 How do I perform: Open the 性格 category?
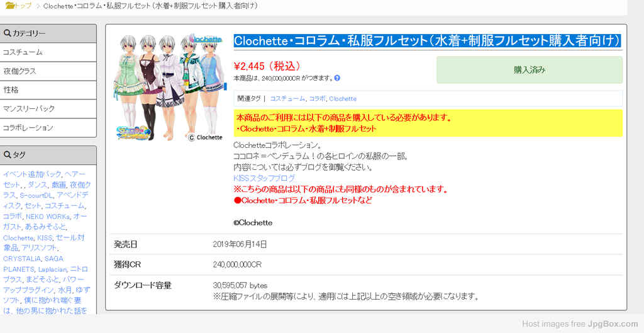(x=48, y=90)
